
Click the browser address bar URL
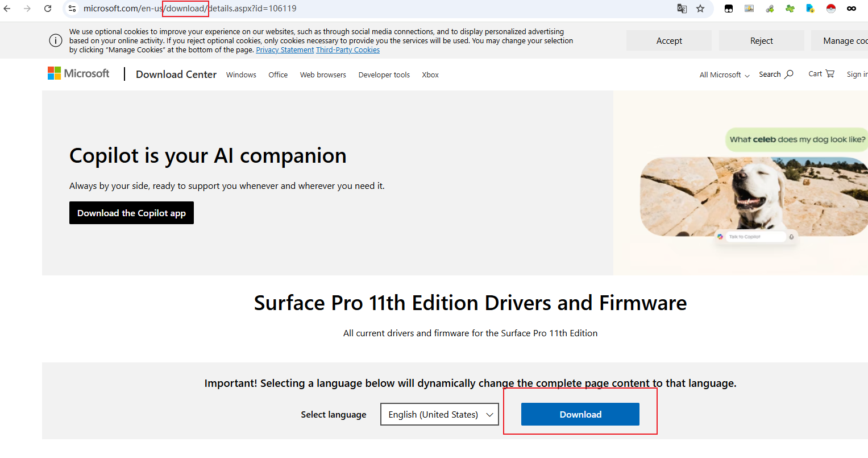point(190,9)
